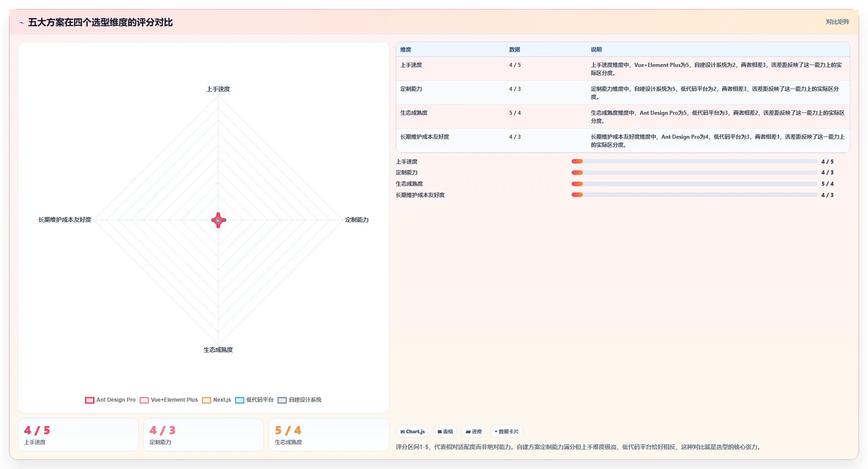Click the 上手速度 axis label on radar
The height and width of the screenshot is (469, 868).
coord(218,89)
